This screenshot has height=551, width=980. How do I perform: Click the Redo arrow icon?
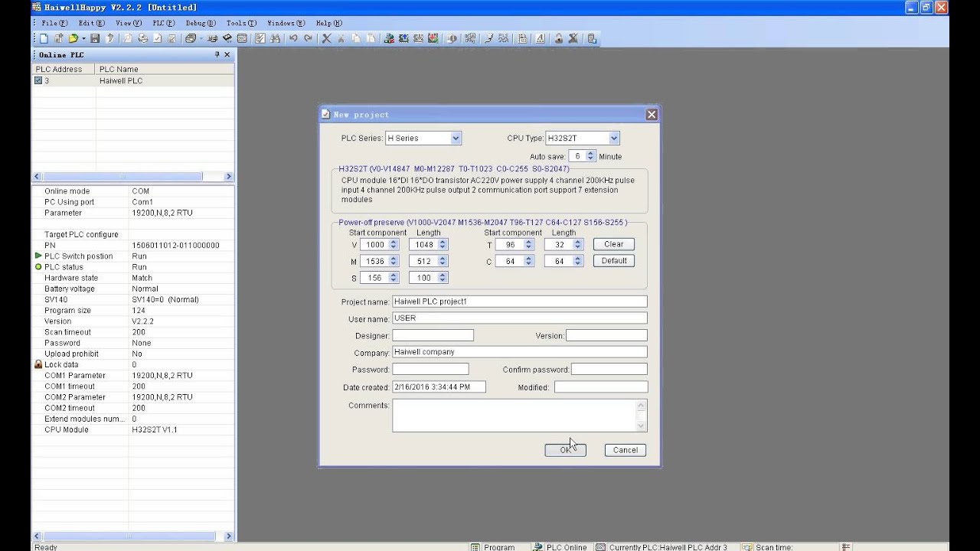[x=308, y=38]
